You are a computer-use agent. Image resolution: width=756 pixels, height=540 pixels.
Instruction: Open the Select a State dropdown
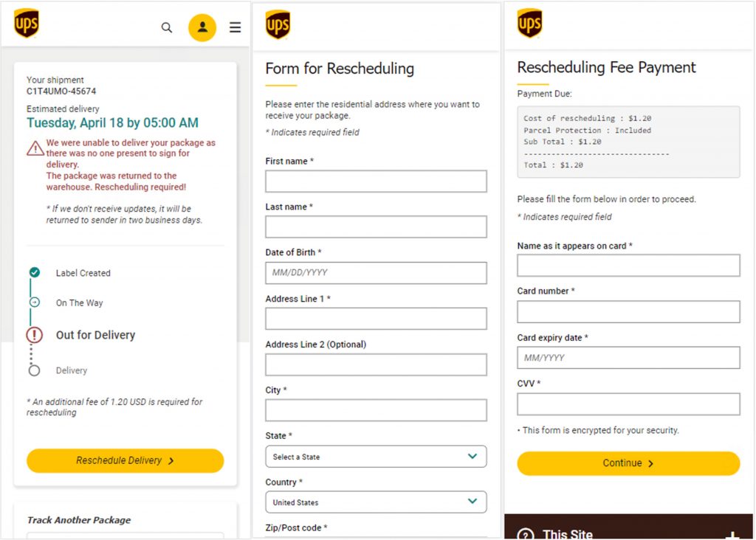coord(376,457)
